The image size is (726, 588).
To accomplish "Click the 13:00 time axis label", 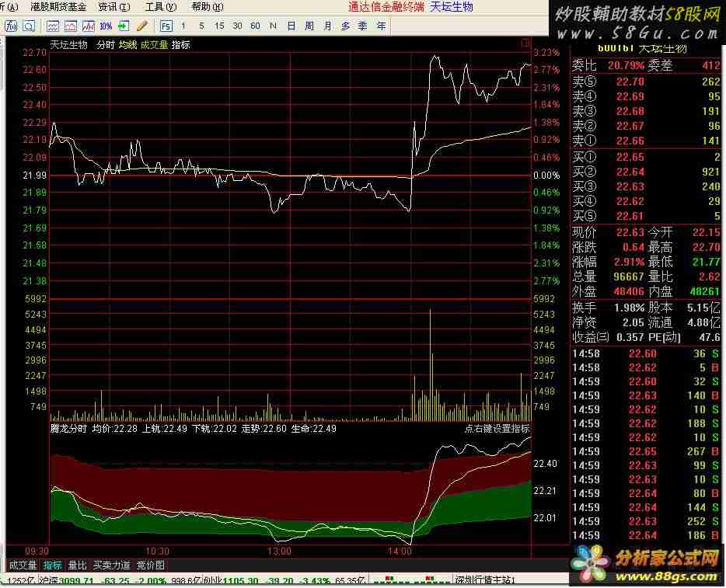I will (x=280, y=551).
